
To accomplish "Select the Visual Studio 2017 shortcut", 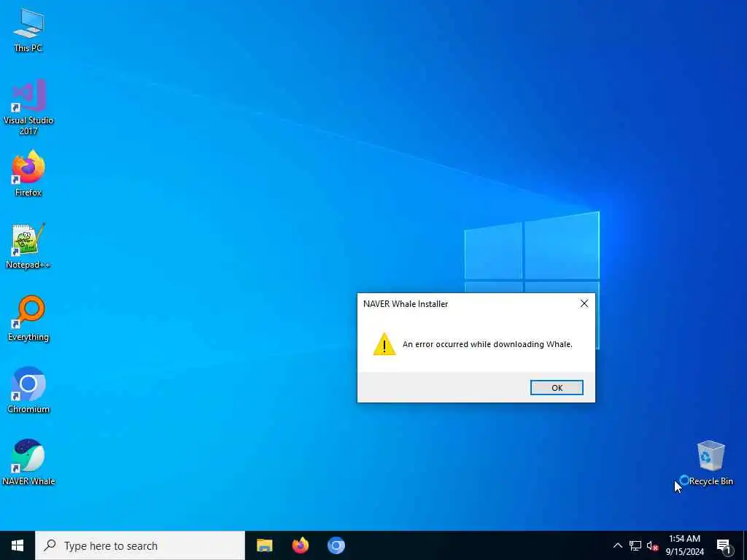I will pyautogui.click(x=28, y=106).
